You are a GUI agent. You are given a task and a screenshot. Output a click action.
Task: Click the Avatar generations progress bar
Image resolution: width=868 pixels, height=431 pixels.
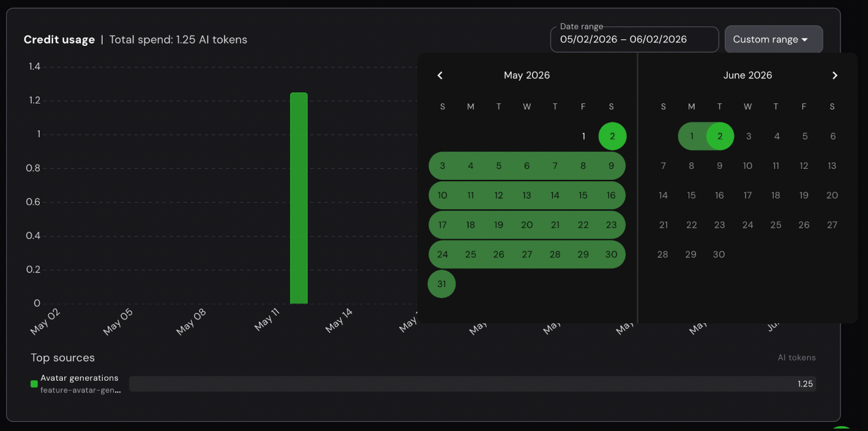472,384
